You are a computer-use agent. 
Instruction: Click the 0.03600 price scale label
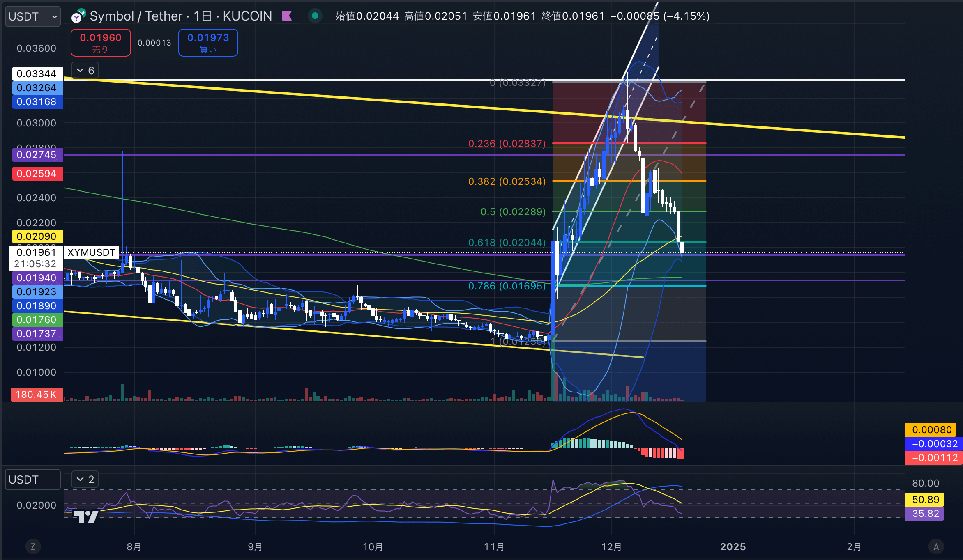[x=37, y=48]
